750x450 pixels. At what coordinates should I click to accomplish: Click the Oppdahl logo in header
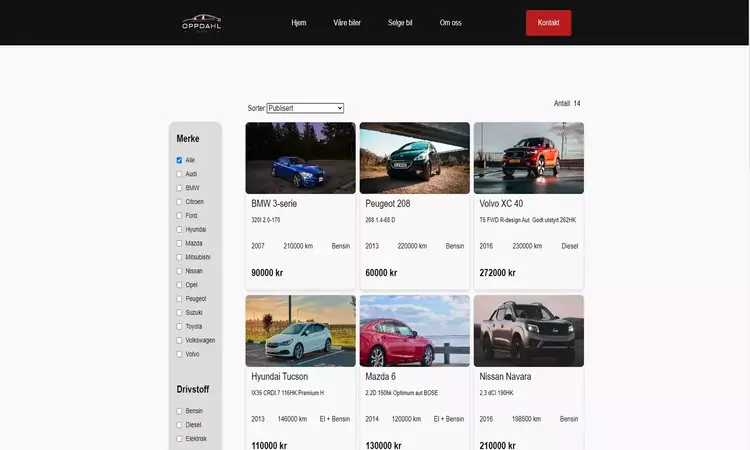[202, 22]
